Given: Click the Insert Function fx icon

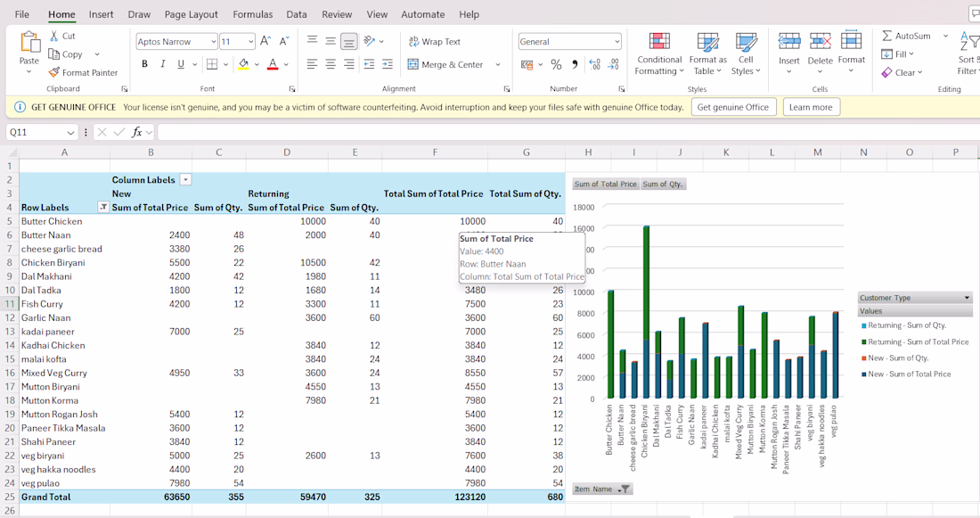Looking at the screenshot, I should 137,132.
